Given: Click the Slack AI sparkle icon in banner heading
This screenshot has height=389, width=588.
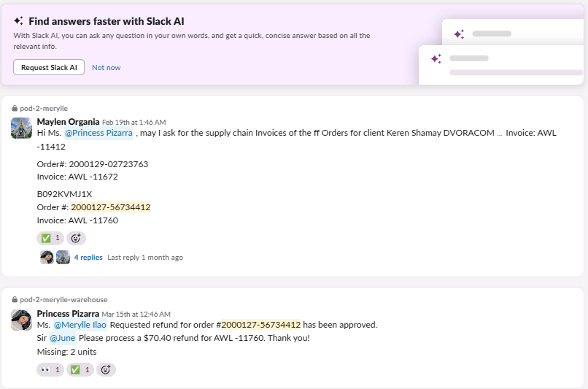Looking at the screenshot, I should [x=18, y=21].
